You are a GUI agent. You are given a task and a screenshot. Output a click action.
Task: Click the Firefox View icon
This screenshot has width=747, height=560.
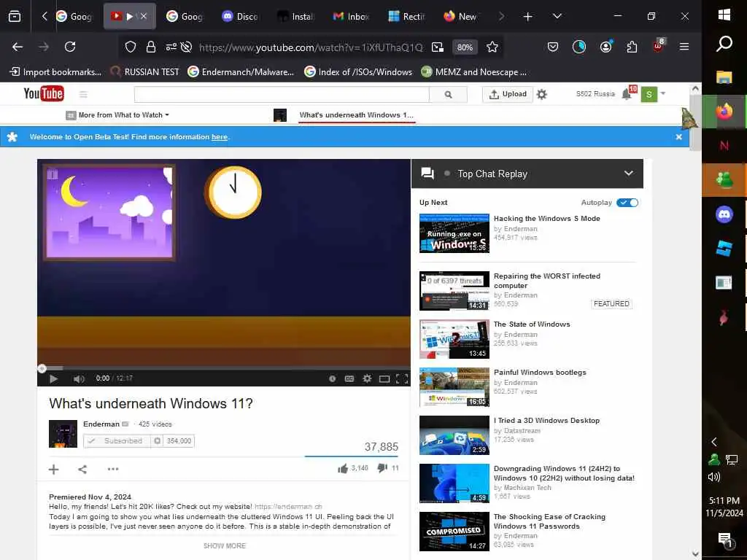tap(15, 17)
